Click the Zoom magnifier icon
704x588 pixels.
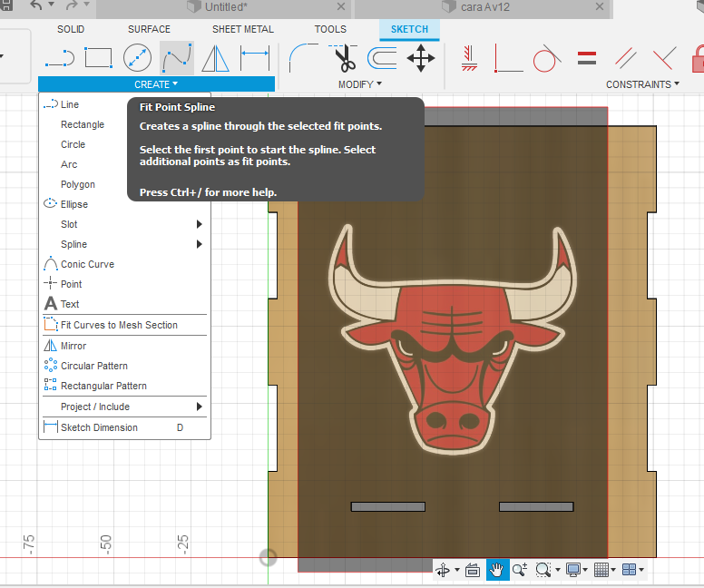coord(520,570)
